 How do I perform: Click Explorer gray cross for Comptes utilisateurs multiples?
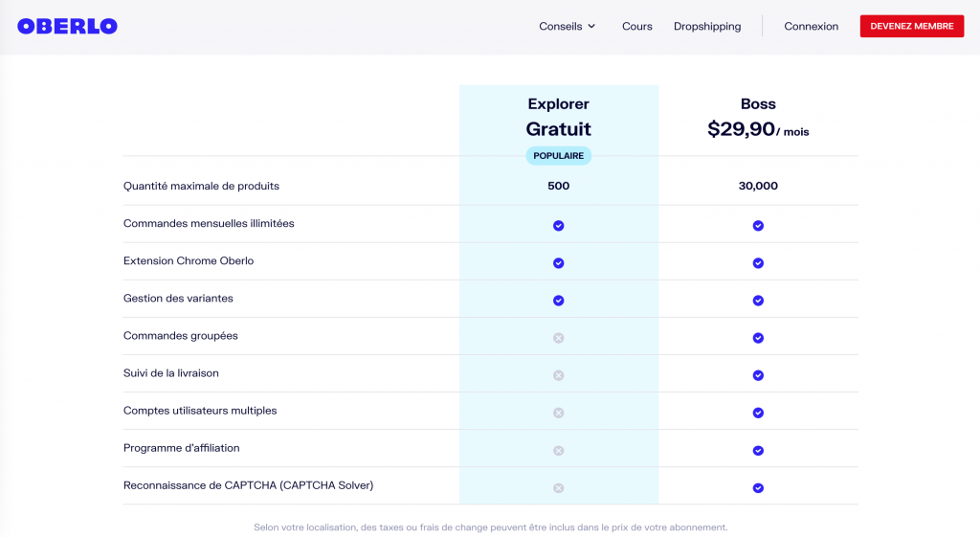point(559,413)
